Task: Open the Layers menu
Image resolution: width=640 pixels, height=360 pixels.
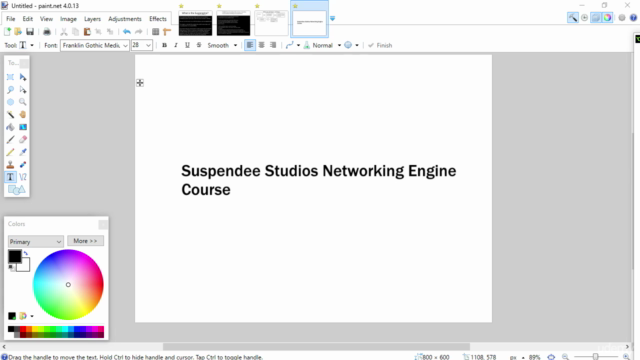Action: (92, 19)
